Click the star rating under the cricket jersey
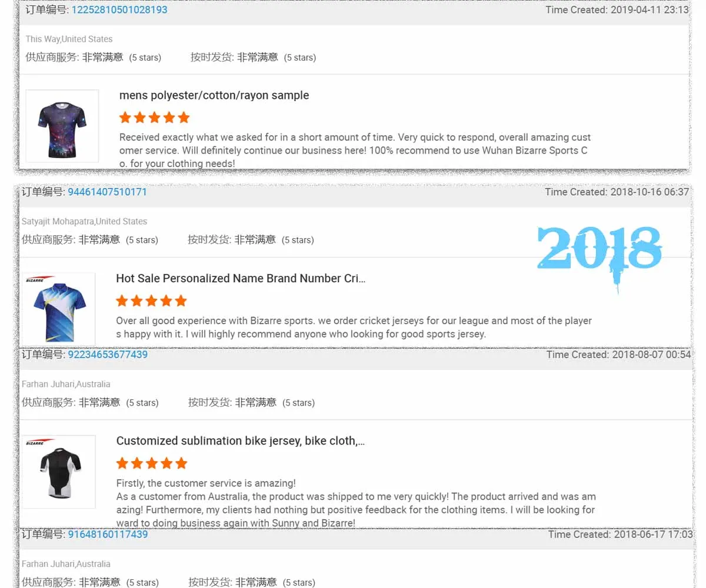706x588 pixels. coord(151,301)
